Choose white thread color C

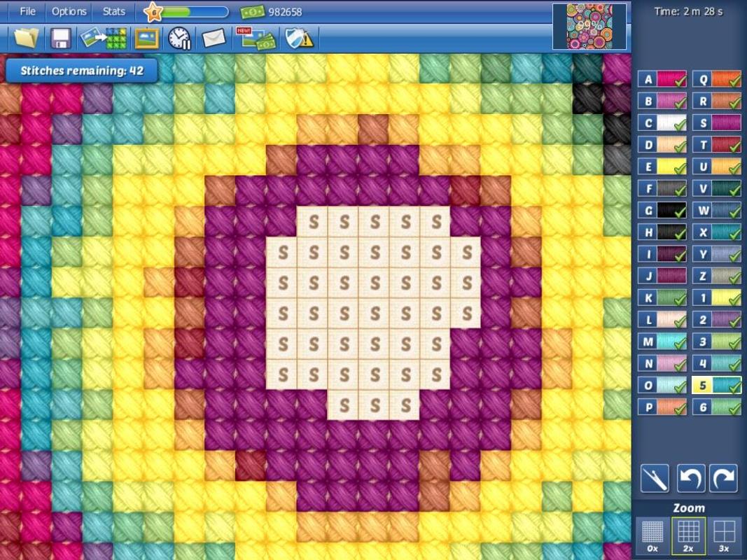point(662,123)
